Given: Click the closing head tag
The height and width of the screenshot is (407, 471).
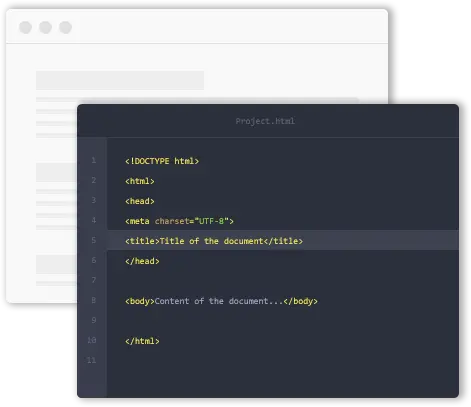Looking at the screenshot, I should pos(142,261).
